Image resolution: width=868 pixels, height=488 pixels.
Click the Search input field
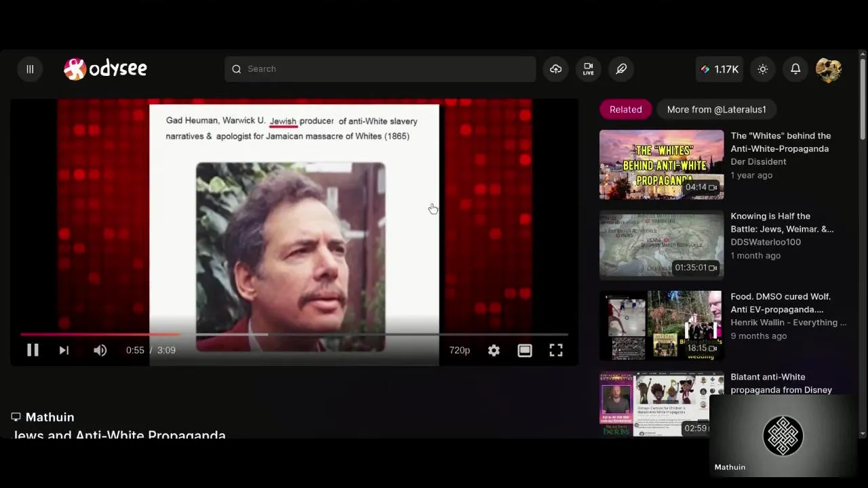click(x=380, y=69)
